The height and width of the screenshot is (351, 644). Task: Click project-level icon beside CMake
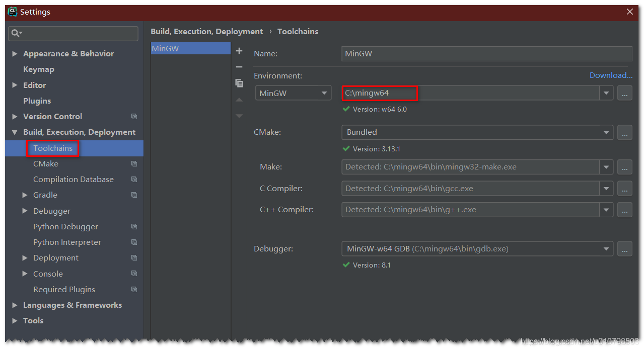pyautogui.click(x=134, y=164)
